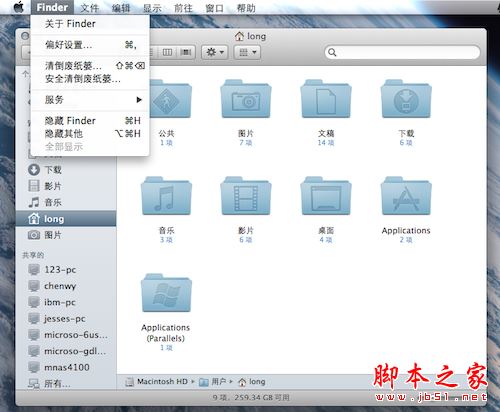Open 偏好设置... preferences
The image size is (500, 412).
90,45
